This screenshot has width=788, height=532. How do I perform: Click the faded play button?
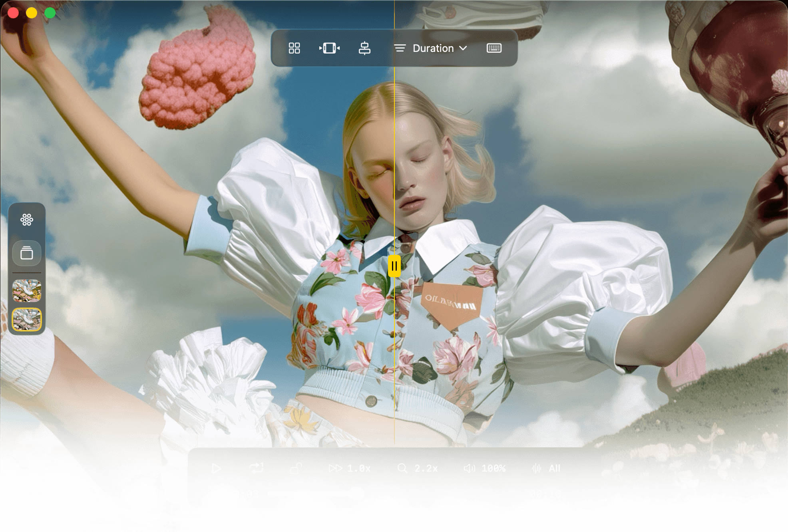[216, 468]
